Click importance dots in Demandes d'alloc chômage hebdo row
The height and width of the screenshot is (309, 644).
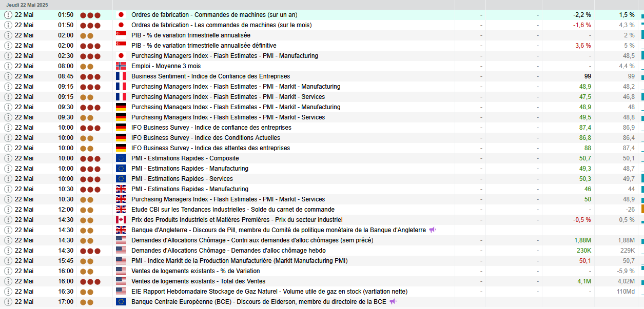click(90, 251)
